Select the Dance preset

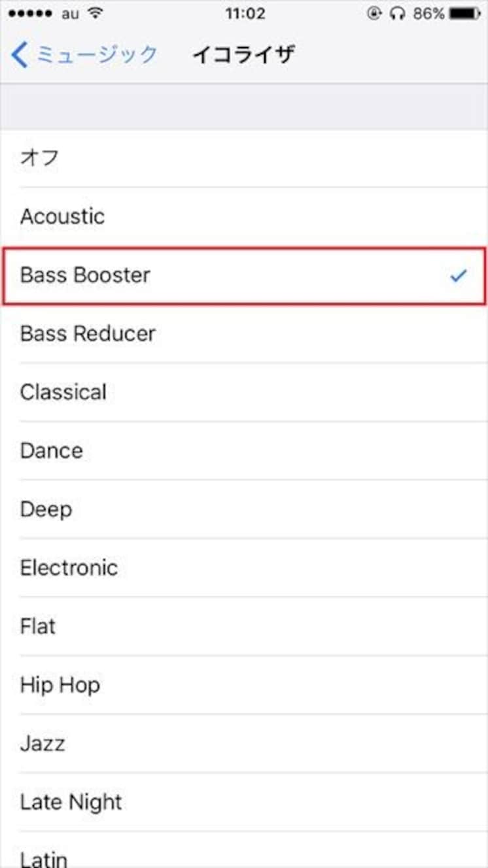pyautogui.click(x=244, y=451)
